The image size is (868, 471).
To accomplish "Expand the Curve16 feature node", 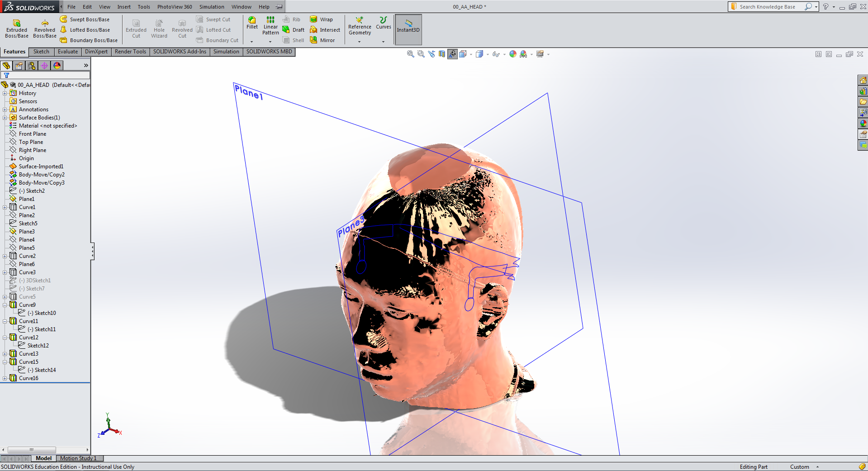I will (5, 378).
